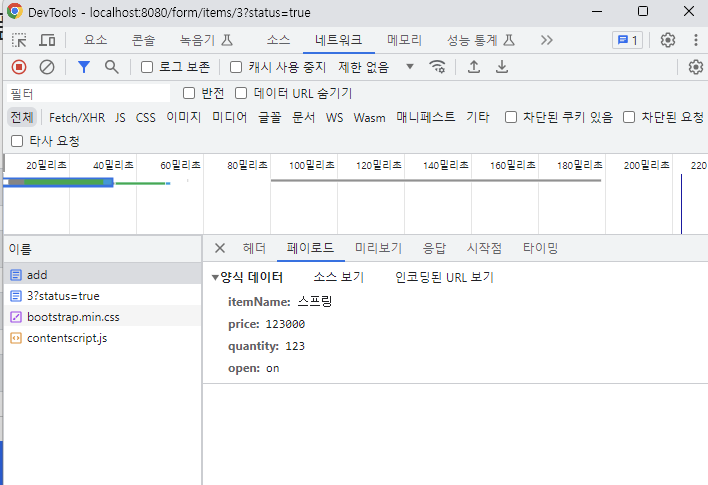Check 데이터 URL 숨기기

(x=241, y=93)
